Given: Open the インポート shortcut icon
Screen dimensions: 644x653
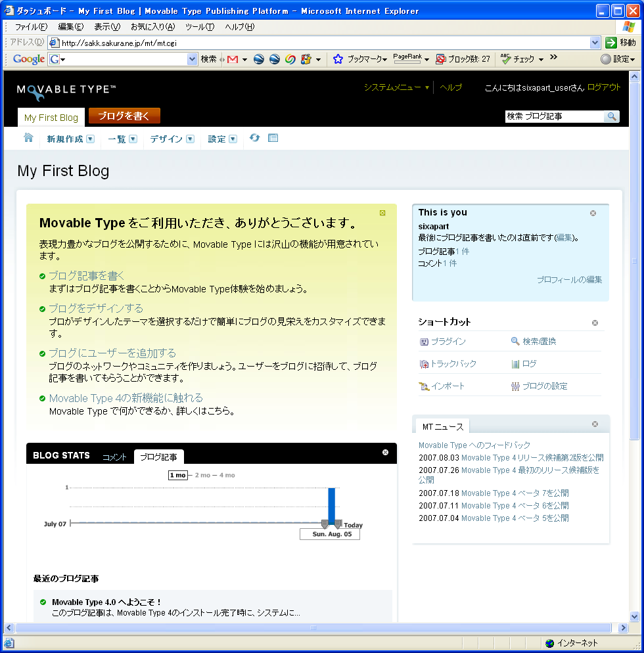Looking at the screenshot, I should 424,386.
